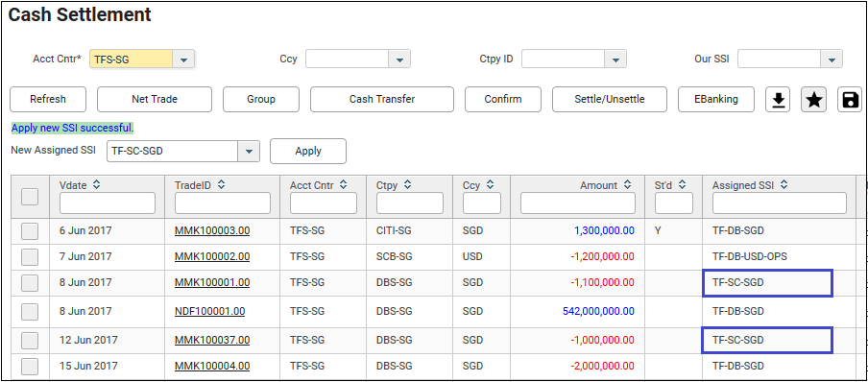The width and height of the screenshot is (868, 382).
Task: Open trade link MMK100001.00
Action: (x=212, y=283)
